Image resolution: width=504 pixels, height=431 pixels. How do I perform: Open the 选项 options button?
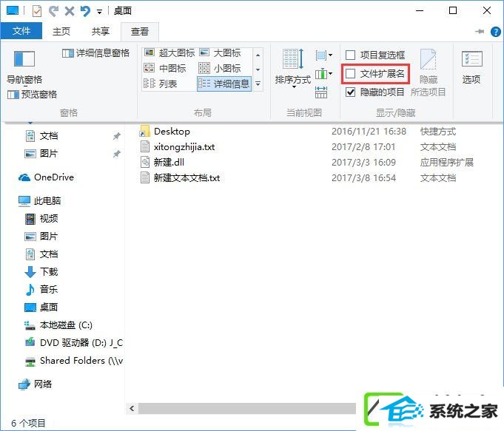pos(471,67)
